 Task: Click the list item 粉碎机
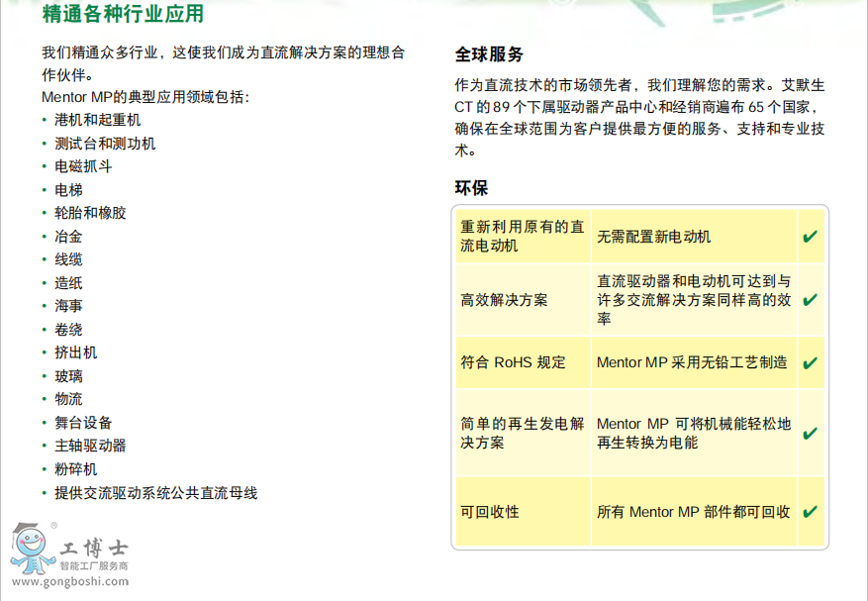pos(76,469)
